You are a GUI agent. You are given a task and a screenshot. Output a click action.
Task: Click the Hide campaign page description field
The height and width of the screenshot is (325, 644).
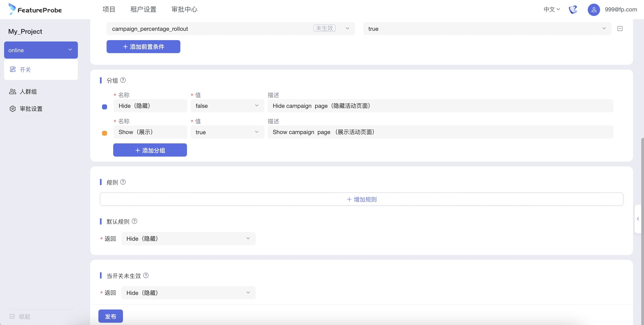click(x=440, y=106)
